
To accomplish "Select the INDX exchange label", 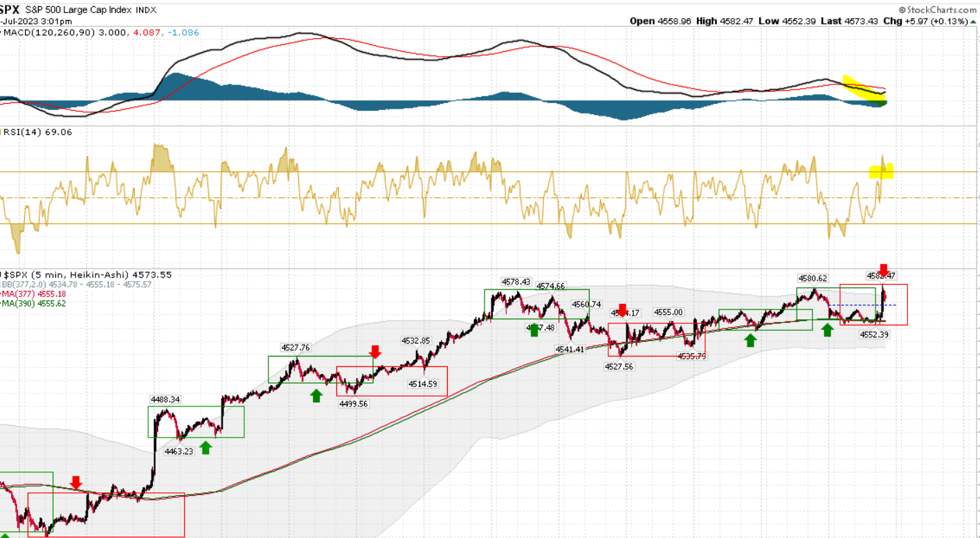I will [145, 10].
